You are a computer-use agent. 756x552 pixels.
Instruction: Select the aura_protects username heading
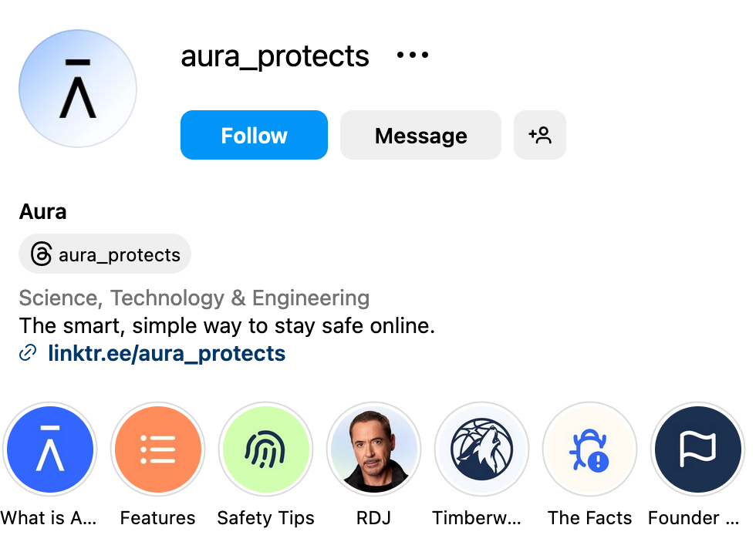pyautogui.click(x=275, y=56)
